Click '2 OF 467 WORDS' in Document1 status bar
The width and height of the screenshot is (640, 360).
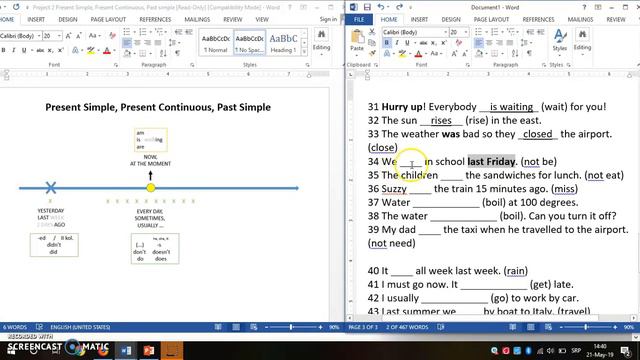coord(407,327)
